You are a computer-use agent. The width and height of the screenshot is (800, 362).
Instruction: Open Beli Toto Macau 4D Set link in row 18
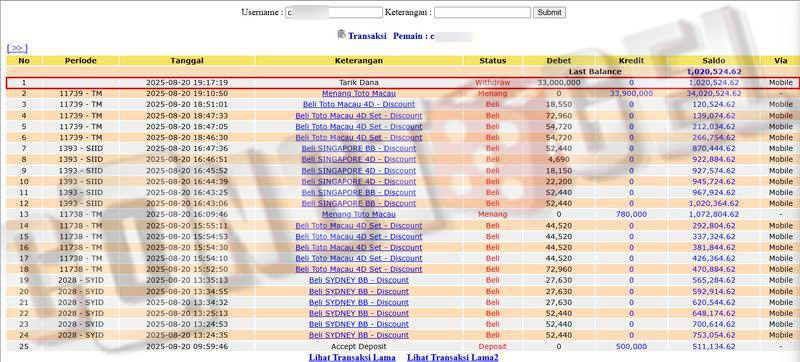pos(359,269)
